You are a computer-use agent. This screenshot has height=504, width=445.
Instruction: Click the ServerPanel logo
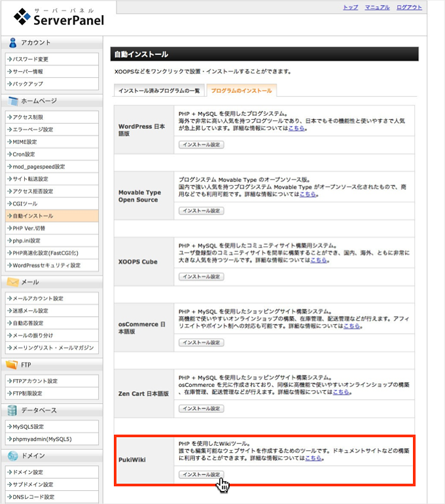click(58, 17)
